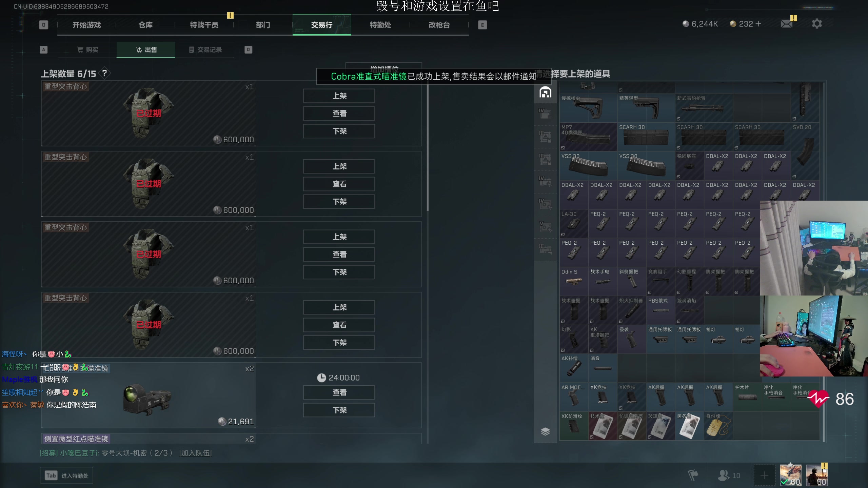Select the main stash icon in sidebar

coord(545,93)
